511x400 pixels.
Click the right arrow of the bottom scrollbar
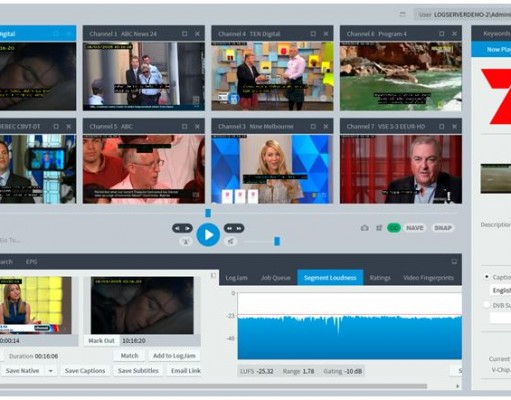click(458, 386)
